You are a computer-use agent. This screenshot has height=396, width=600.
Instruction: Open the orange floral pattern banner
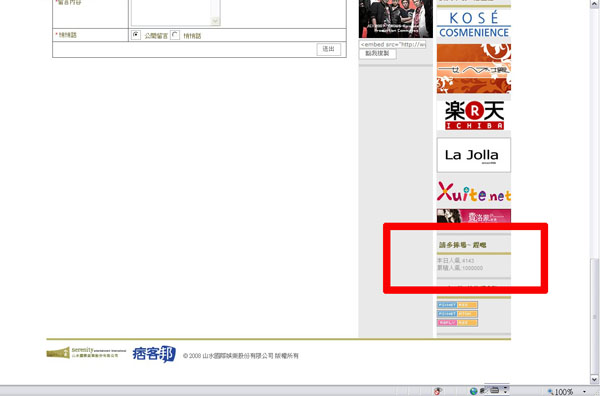474,68
